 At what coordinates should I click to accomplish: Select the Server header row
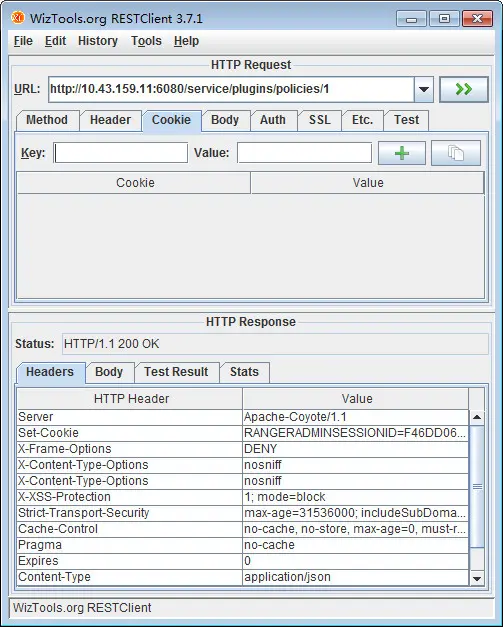click(x=243, y=417)
